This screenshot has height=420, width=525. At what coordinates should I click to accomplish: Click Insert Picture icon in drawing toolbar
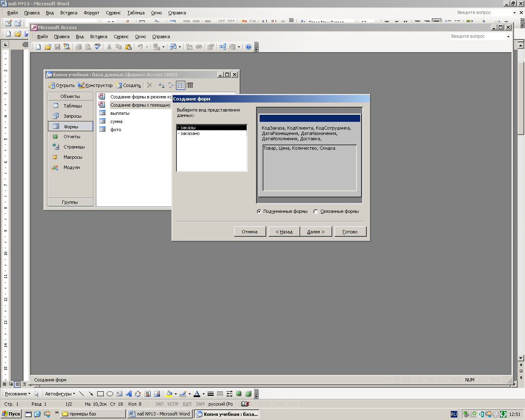pos(157,394)
